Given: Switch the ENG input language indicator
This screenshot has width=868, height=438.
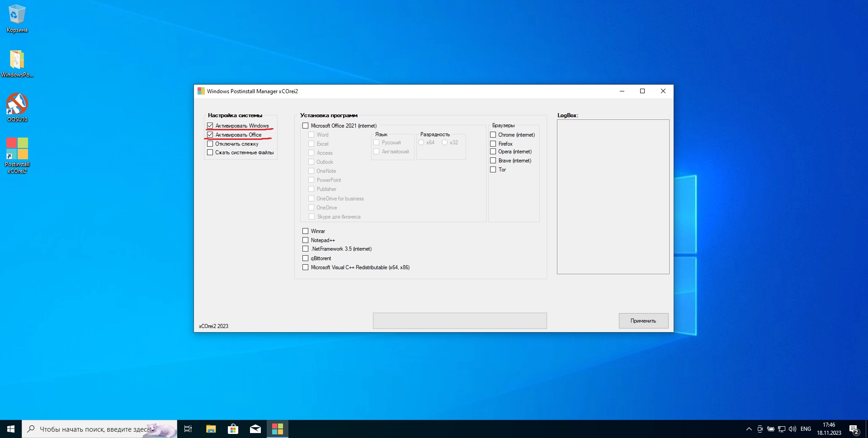Looking at the screenshot, I should click(806, 429).
